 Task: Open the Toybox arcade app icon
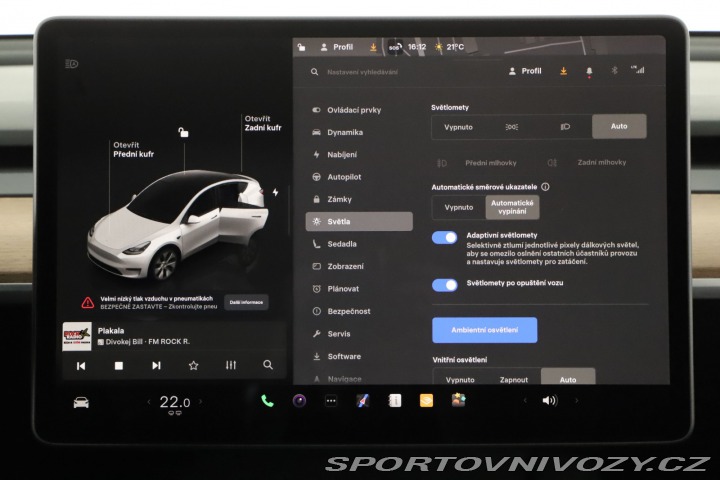pos(458,401)
